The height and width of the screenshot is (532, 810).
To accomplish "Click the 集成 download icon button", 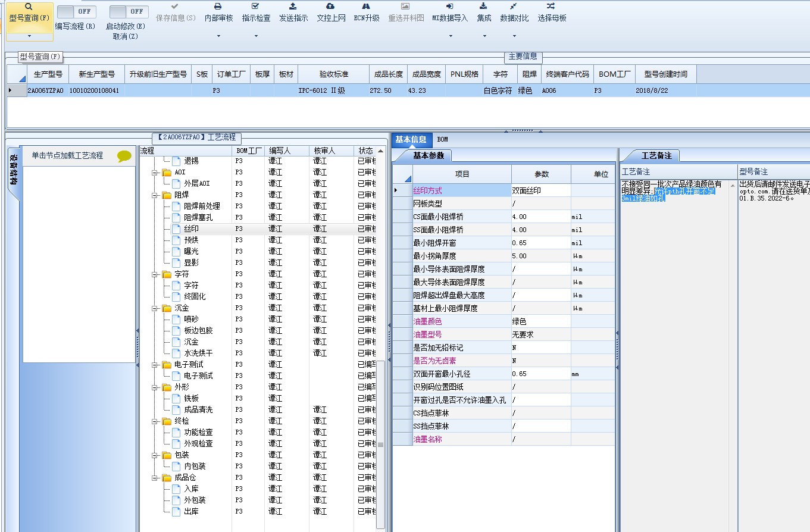I will click(484, 6).
